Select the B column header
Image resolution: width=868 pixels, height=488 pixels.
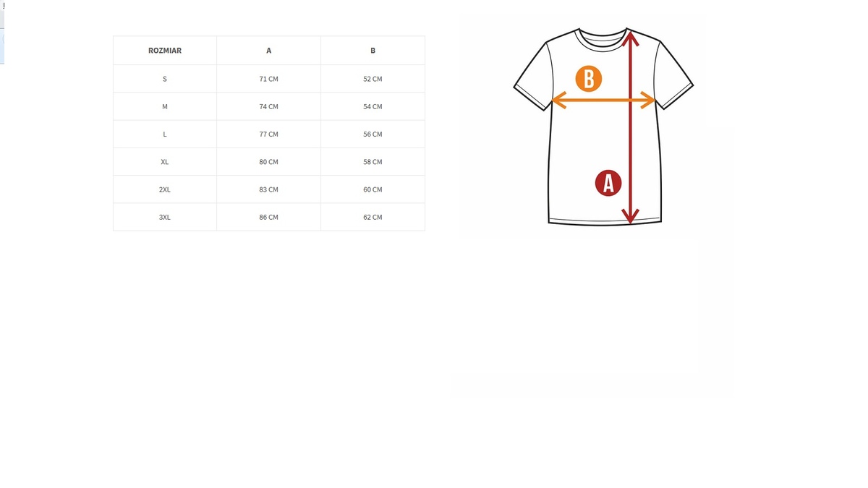pos(373,51)
